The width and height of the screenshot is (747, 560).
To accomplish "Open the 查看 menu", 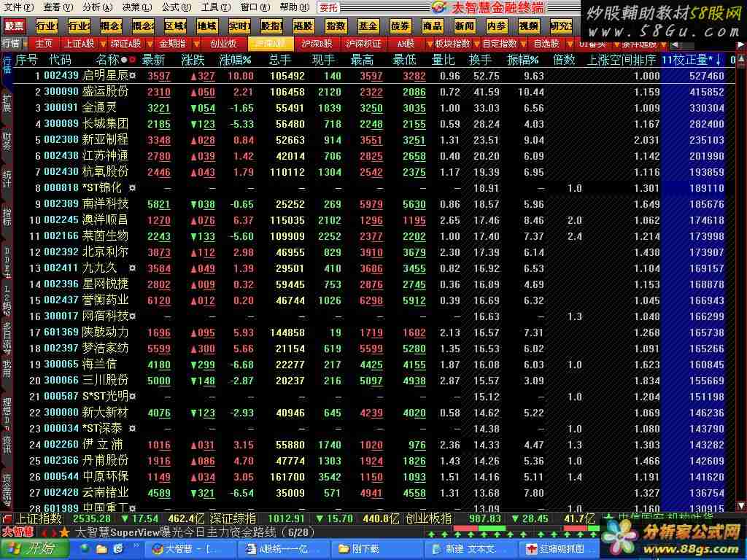I will 58,7.
